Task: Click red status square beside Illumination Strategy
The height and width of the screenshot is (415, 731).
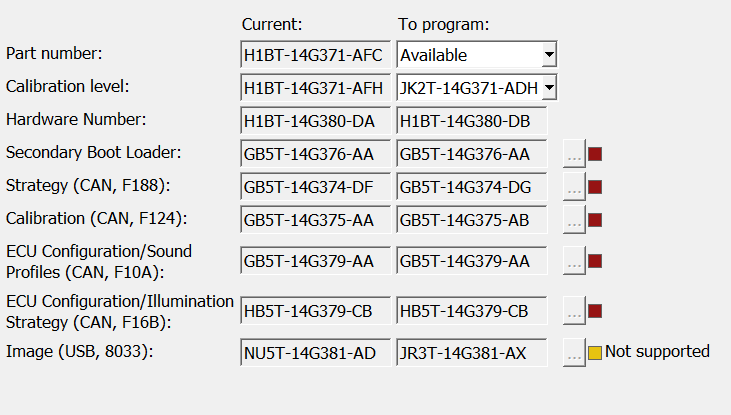Action: [x=594, y=312]
